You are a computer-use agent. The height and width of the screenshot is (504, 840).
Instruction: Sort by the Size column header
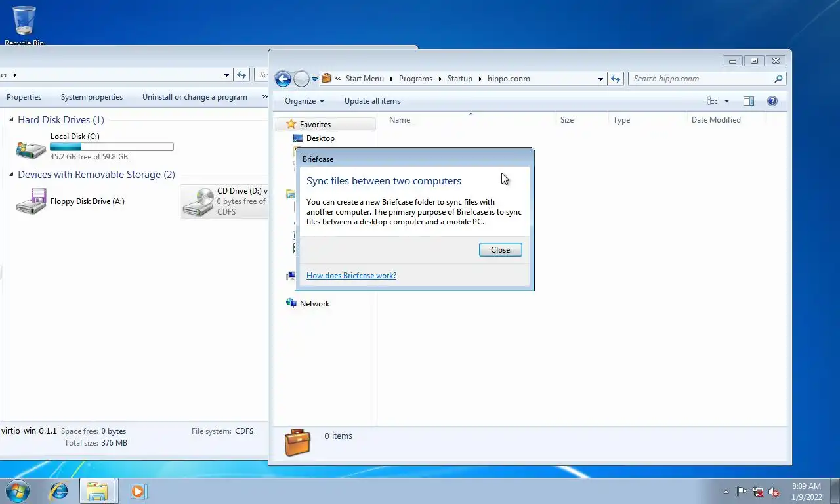pos(581,120)
